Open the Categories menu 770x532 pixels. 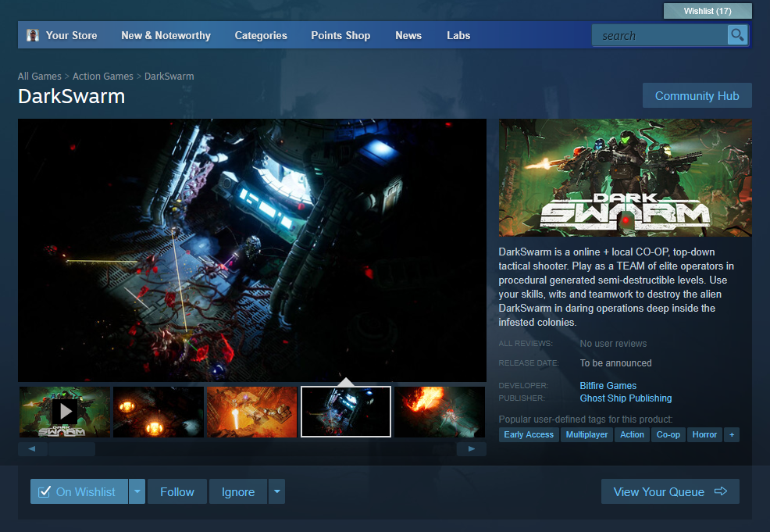click(x=261, y=35)
